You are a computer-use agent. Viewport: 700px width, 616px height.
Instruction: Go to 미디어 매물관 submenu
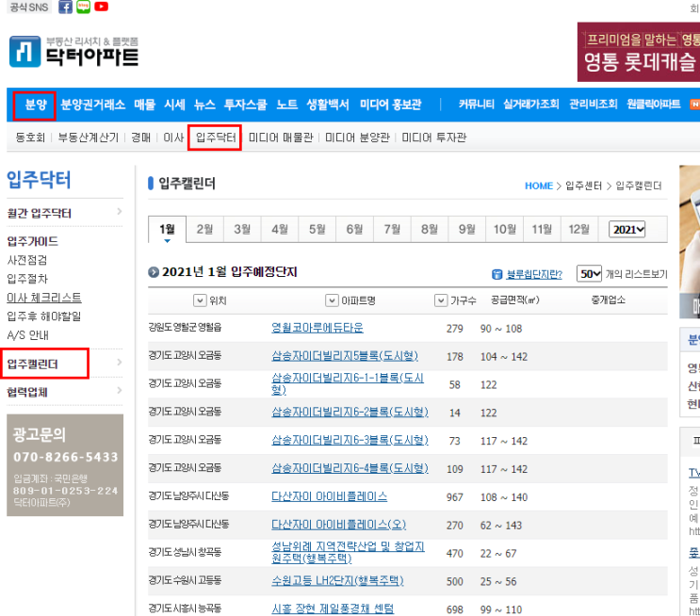pos(281,138)
